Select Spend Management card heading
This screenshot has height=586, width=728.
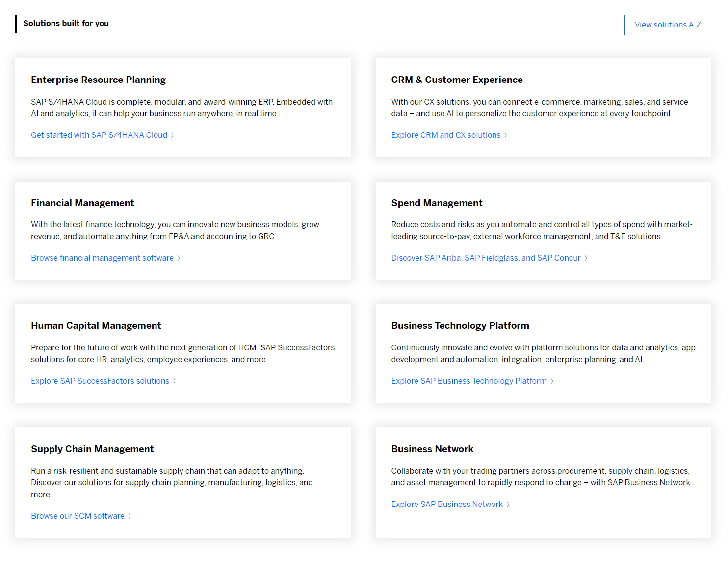[x=437, y=203]
